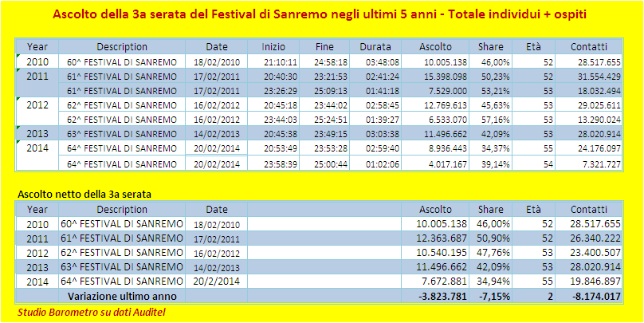Select the ascolto value '8.936.443'
Viewport: 644px width, 323px height.
pos(448,148)
